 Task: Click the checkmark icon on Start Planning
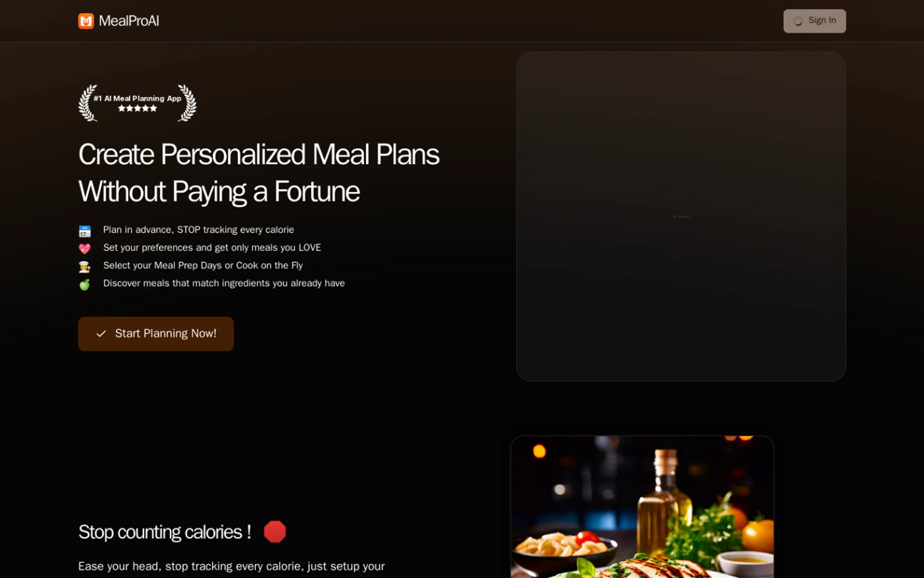(101, 334)
